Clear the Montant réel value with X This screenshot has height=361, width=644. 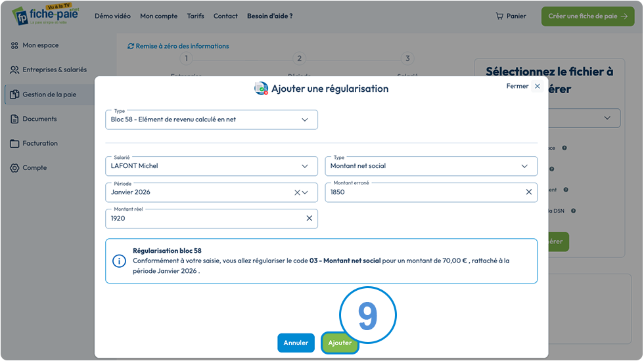310,218
